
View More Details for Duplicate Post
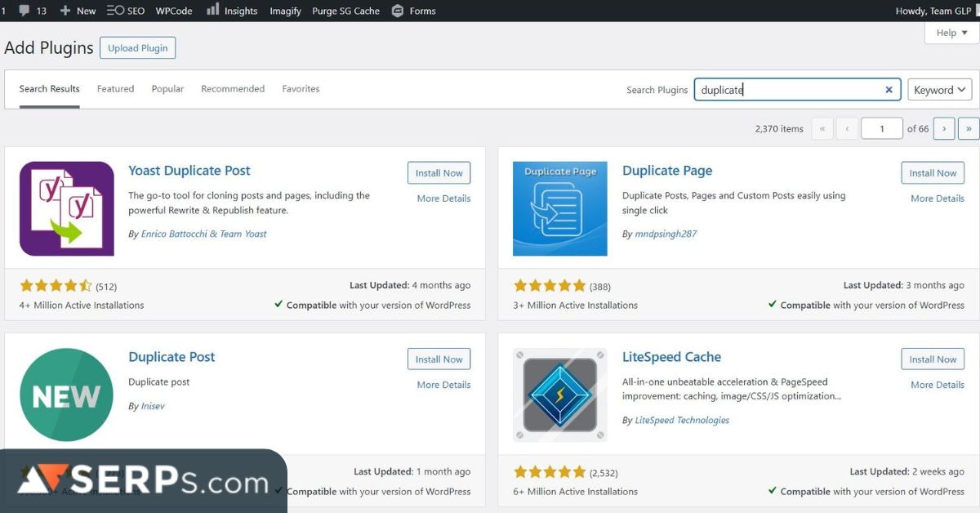[x=443, y=385]
